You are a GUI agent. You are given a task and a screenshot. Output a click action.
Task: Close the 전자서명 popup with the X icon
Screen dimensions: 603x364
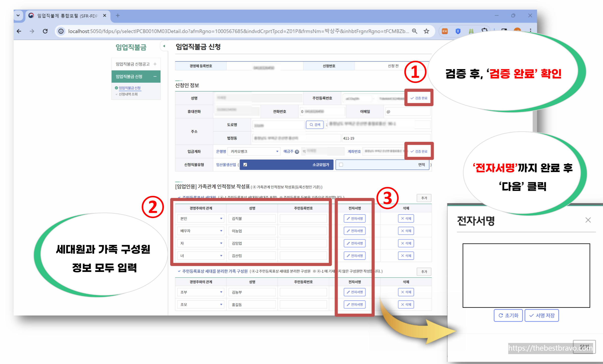tap(588, 220)
